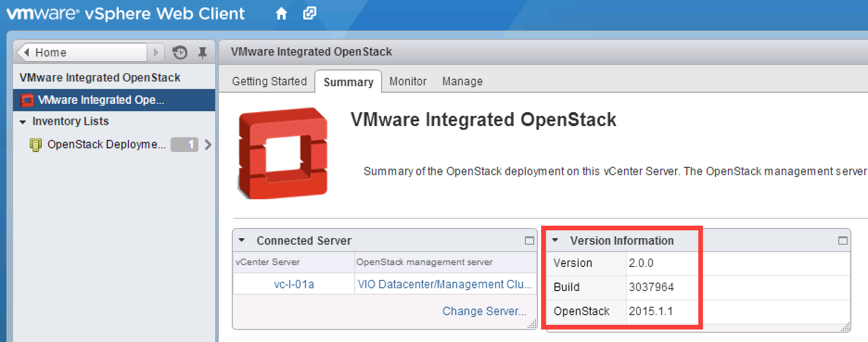
Task: Open the Monitor tab
Action: pos(408,82)
